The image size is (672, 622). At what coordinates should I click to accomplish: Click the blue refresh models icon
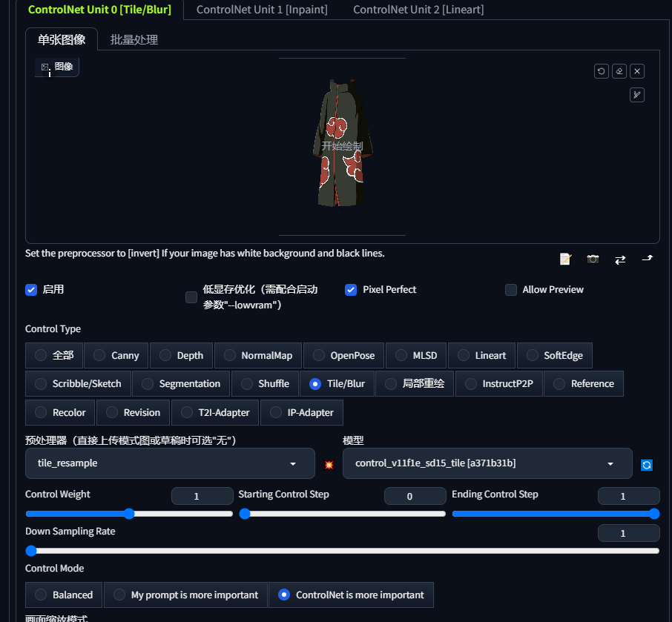[x=647, y=465]
